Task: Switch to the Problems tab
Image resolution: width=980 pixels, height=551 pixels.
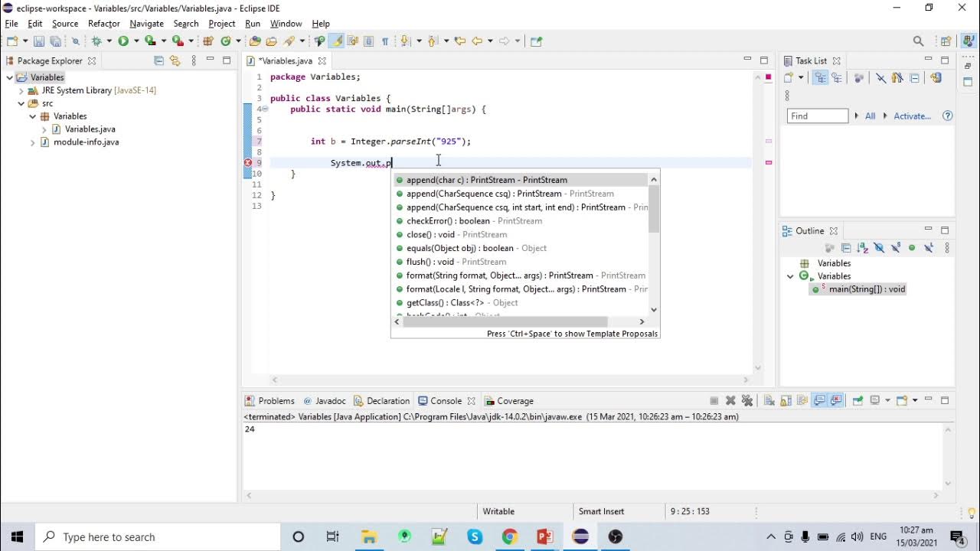Action: [269, 401]
